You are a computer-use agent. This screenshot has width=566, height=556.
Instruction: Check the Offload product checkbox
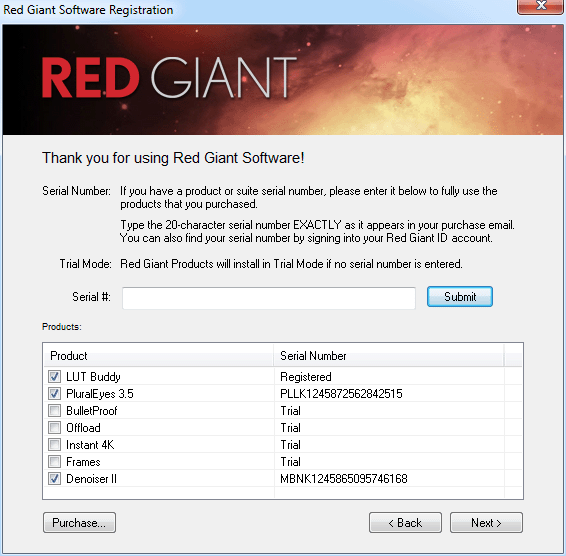[55, 427]
